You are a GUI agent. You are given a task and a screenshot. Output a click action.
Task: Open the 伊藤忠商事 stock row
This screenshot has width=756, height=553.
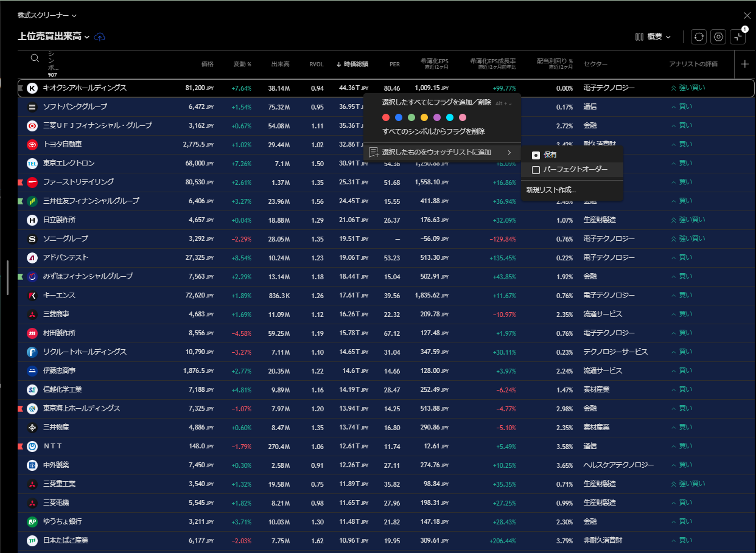point(386,371)
